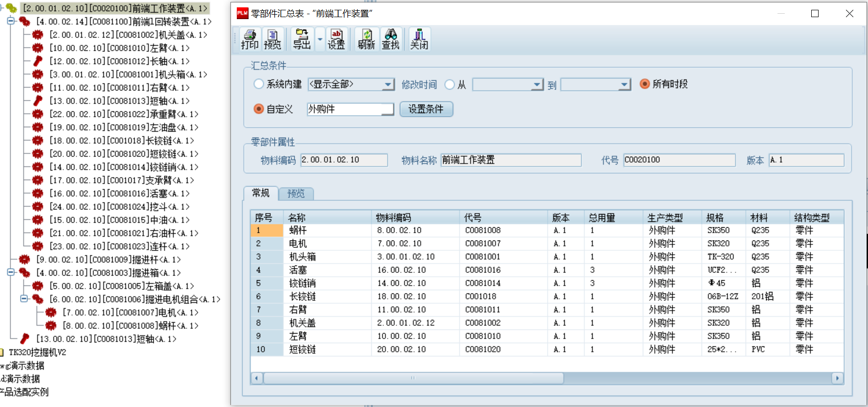Click the Refresh (刷新) toolbar icon
The height and width of the screenshot is (407, 868).
coord(366,39)
